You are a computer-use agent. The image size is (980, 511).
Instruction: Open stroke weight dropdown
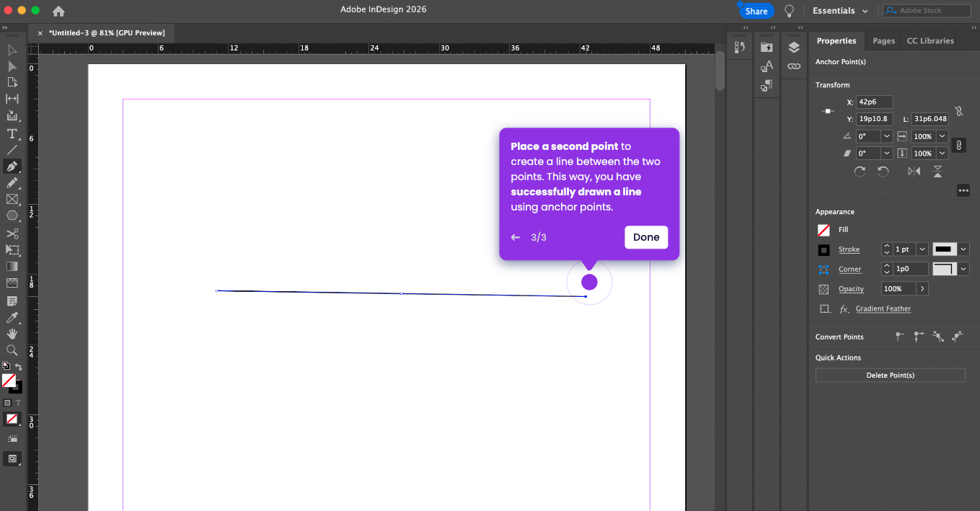point(922,249)
